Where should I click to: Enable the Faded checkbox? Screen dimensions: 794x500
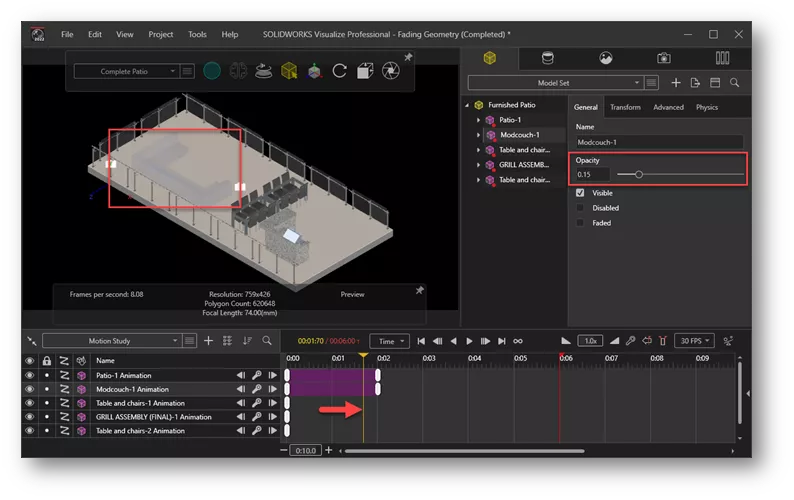point(580,223)
